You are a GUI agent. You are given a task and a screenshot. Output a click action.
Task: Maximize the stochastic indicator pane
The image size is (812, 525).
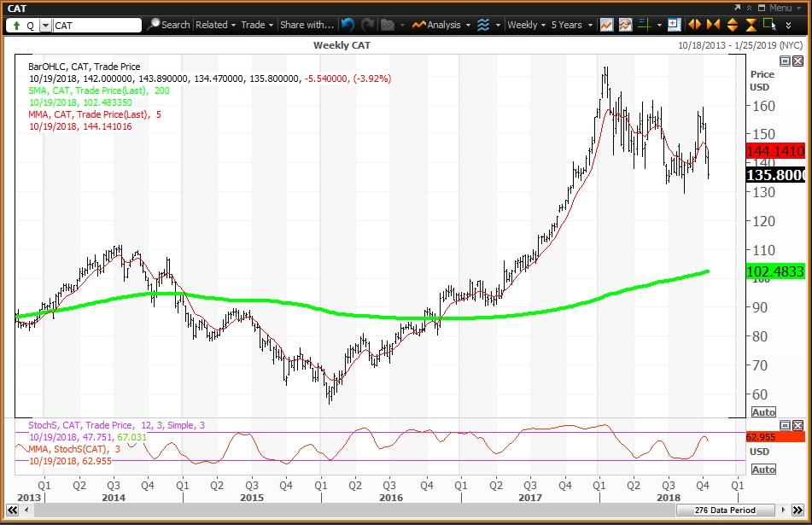coord(785,426)
